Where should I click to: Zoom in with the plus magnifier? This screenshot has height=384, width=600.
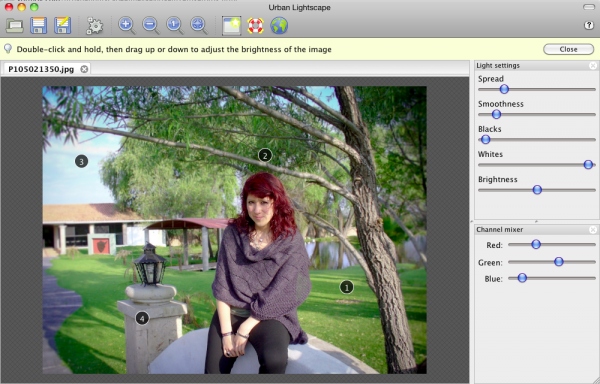[x=127, y=26]
